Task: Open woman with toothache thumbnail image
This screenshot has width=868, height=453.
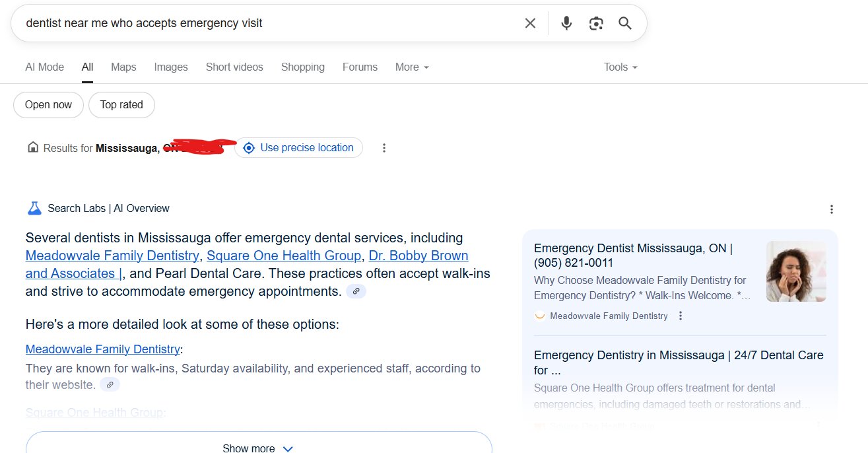Action: coord(796,271)
